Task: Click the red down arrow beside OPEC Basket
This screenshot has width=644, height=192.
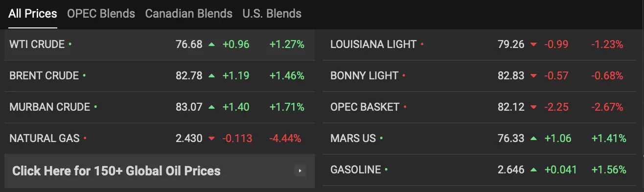Action: pos(533,107)
